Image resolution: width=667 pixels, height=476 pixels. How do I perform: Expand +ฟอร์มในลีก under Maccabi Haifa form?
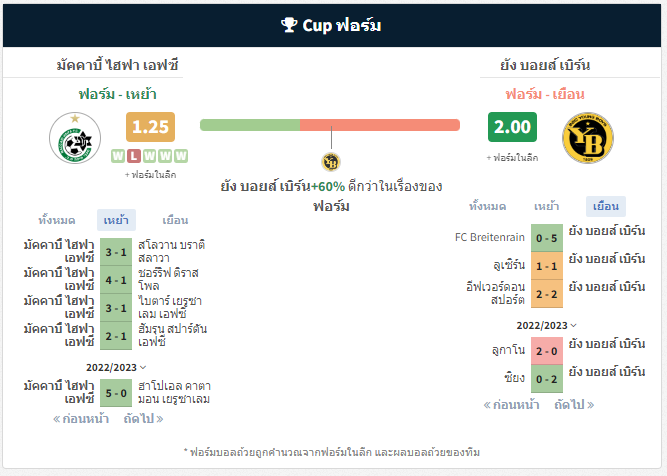(x=150, y=175)
